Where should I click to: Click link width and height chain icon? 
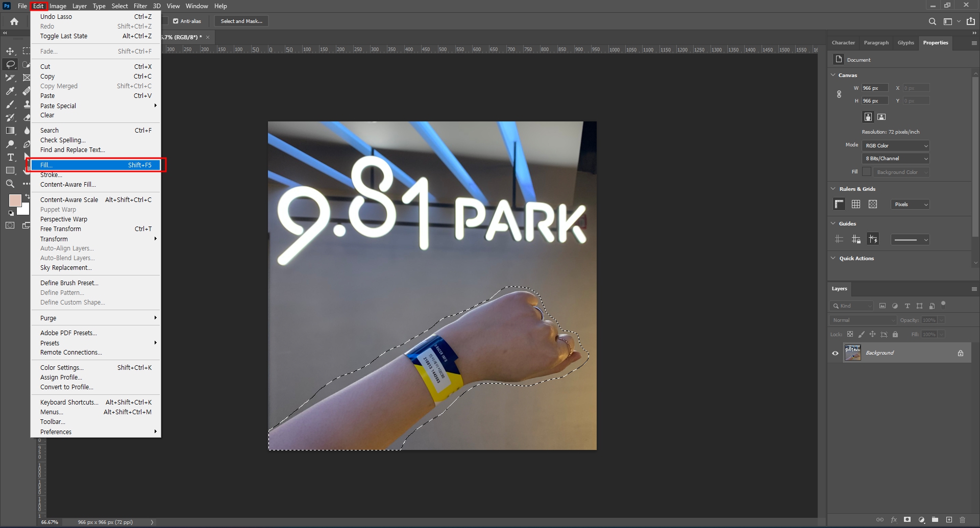[x=839, y=94]
